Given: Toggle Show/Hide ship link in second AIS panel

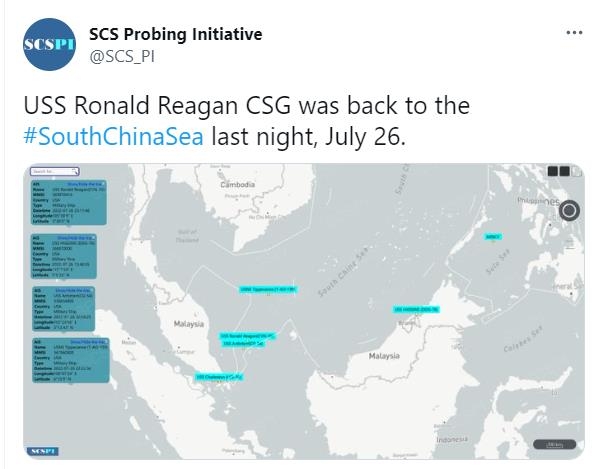Looking at the screenshot, I should [x=74, y=238].
